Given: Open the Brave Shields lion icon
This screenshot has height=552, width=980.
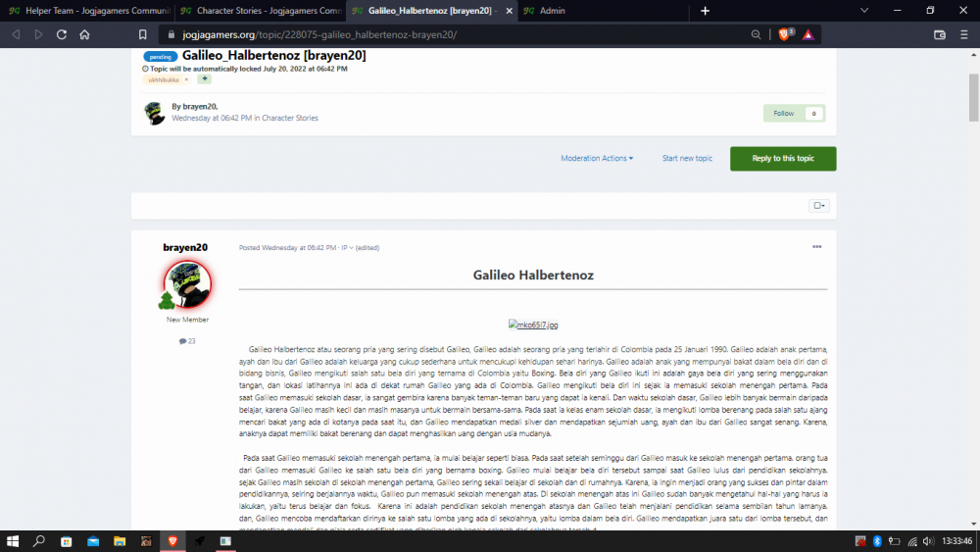Looking at the screenshot, I should pyautogui.click(x=784, y=34).
